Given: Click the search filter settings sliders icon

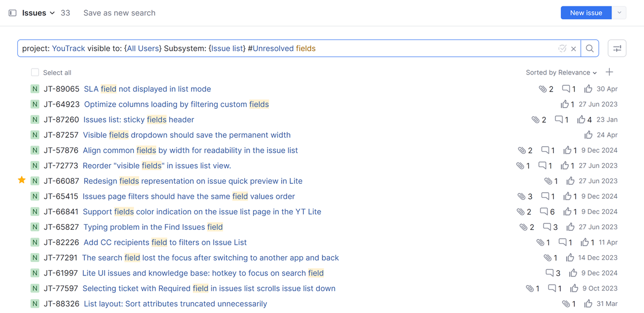Looking at the screenshot, I should click(617, 48).
